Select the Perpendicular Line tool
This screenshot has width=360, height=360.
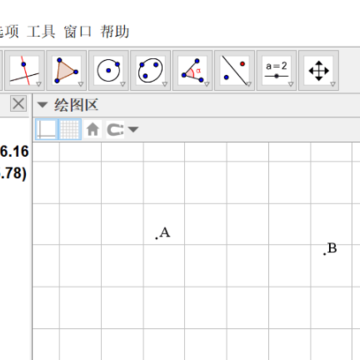tap(24, 70)
